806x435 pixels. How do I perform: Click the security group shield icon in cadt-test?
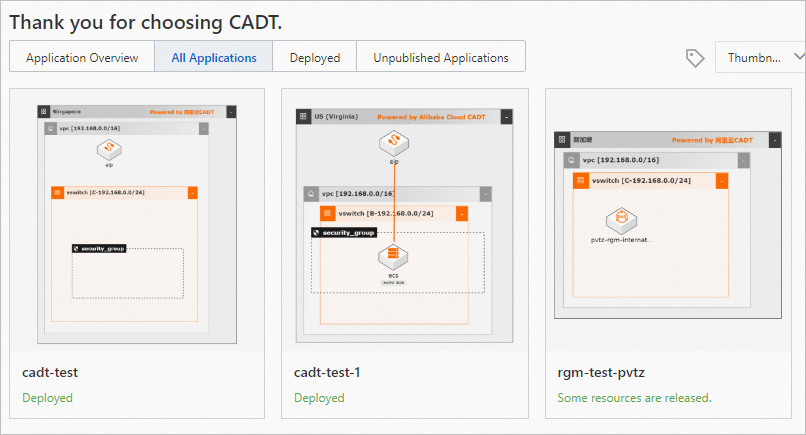click(76, 248)
